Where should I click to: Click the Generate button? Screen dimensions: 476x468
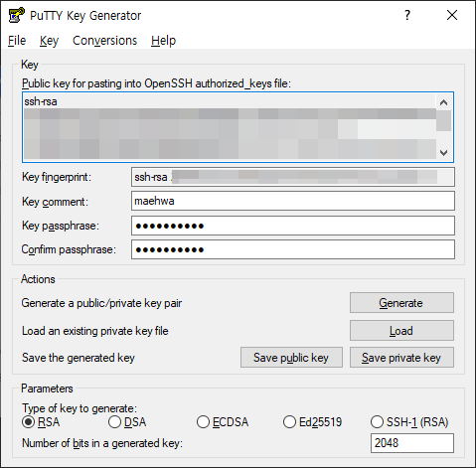pos(401,302)
